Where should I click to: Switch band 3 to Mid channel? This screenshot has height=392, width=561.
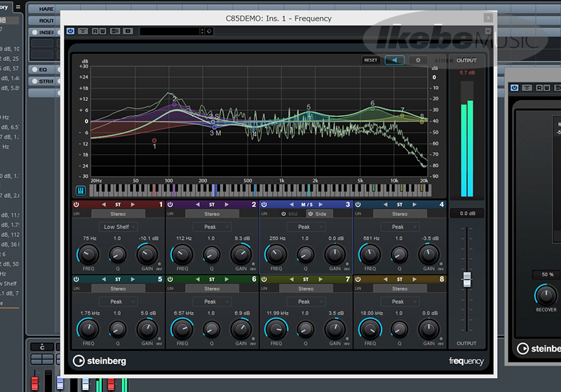coord(289,214)
